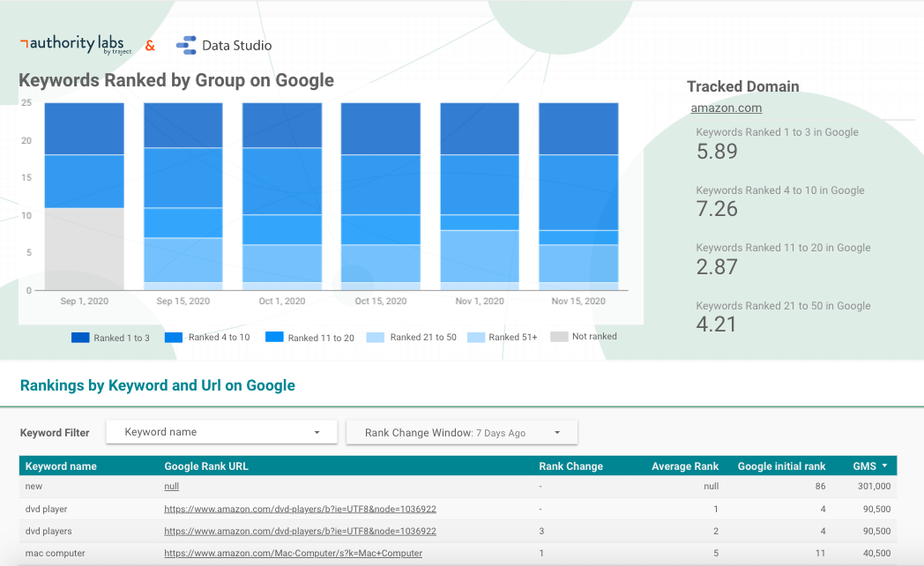Click the Rank Change column header

click(570, 465)
